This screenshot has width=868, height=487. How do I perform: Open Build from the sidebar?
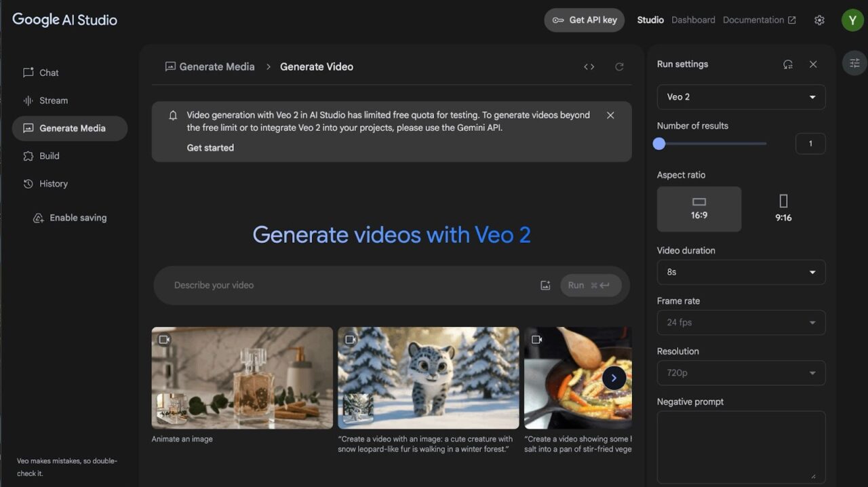(x=70, y=156)
